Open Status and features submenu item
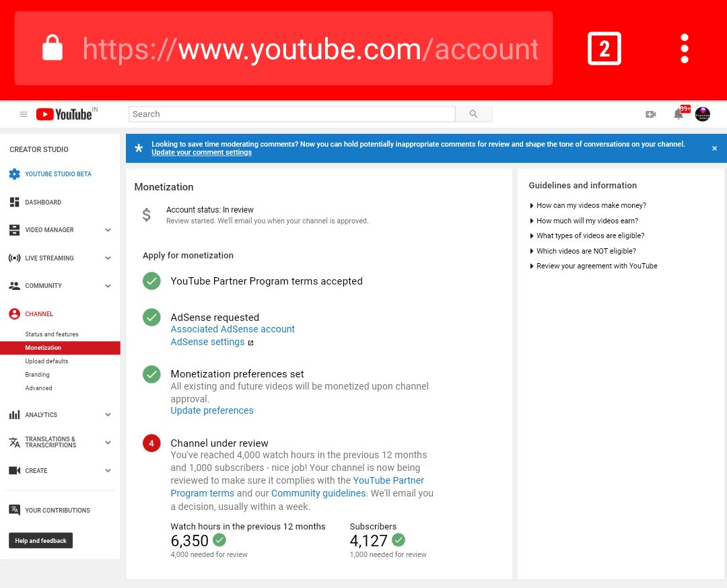The image size is (727, 588). point(51,334)
